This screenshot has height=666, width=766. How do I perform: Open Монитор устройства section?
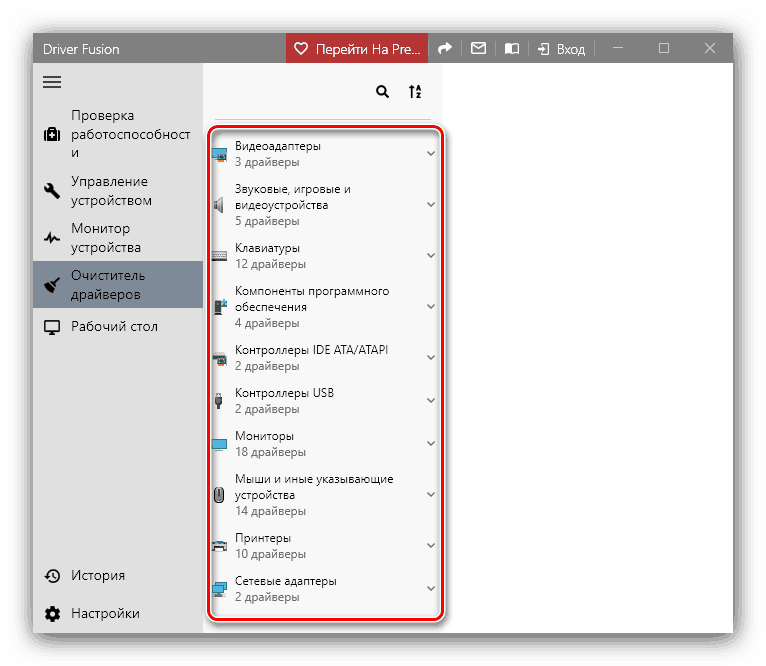click(x=118, y=238)
